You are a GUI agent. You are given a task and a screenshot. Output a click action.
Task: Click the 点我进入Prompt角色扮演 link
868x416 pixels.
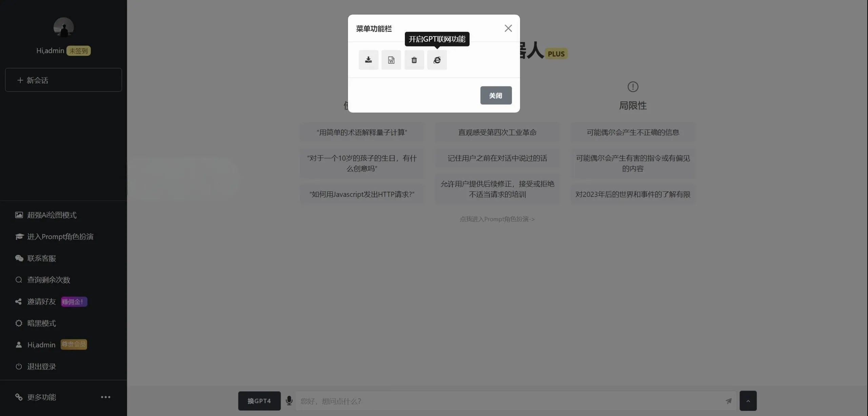[x=497, y=219]
